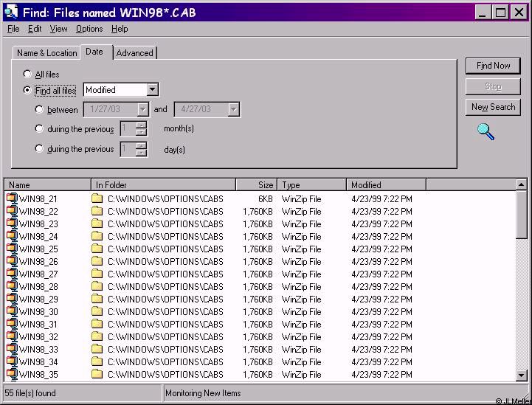Switch to the Name & Location tab

pyautogui.click(x=47, y=53)
